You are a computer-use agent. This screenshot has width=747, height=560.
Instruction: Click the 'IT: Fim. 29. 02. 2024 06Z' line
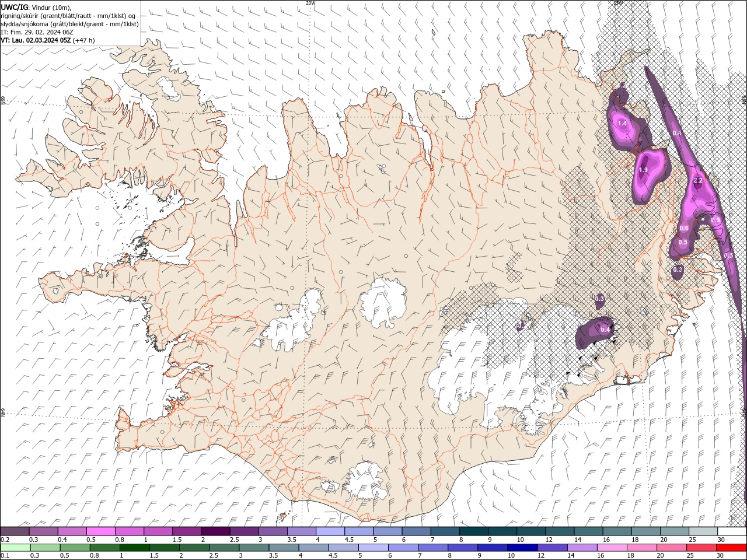click(x=37, y=32)
